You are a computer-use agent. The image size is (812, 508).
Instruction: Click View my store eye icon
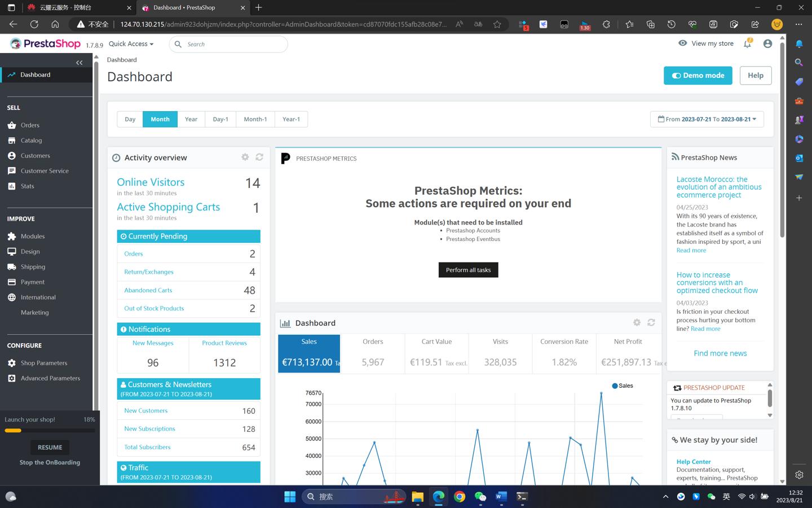tap(683, 43)
